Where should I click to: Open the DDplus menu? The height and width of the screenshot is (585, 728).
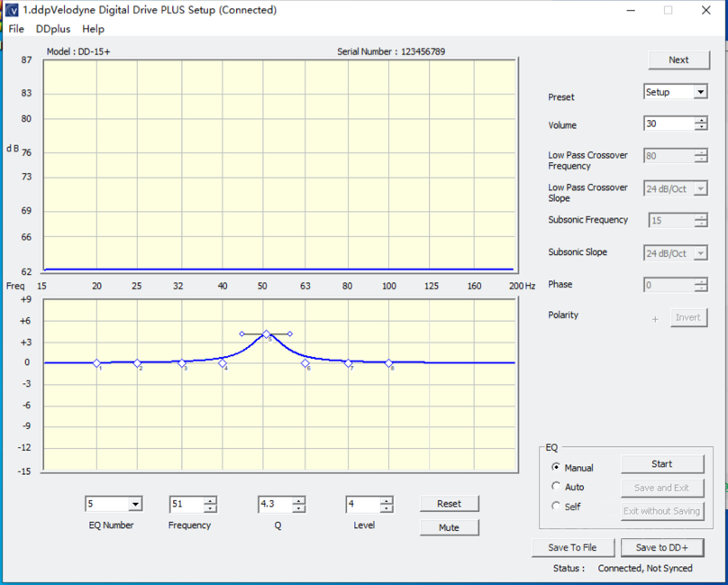pyautogui.click(x=53, y=29)
